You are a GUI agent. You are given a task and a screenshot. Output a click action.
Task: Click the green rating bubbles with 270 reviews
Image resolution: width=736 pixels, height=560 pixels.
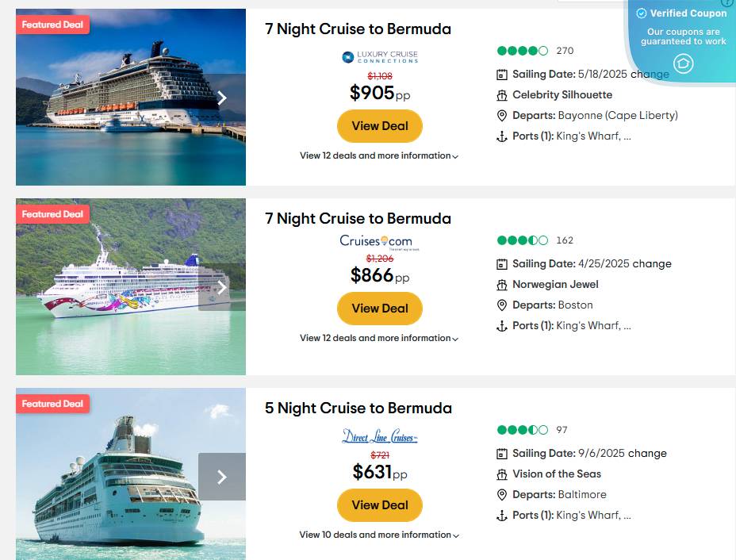click(x=522, y=51)
